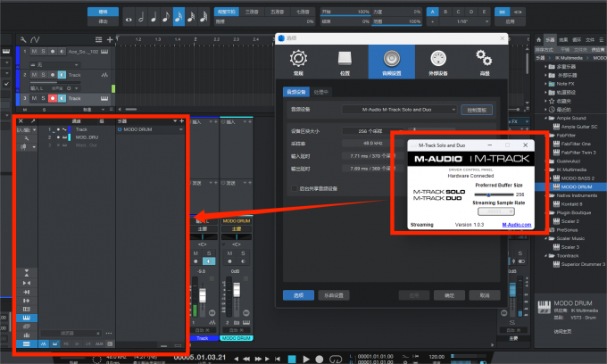Toggle monitor on track 2
Image resolution: width=607 pixels, height=364 pixels.
point(62,75)
